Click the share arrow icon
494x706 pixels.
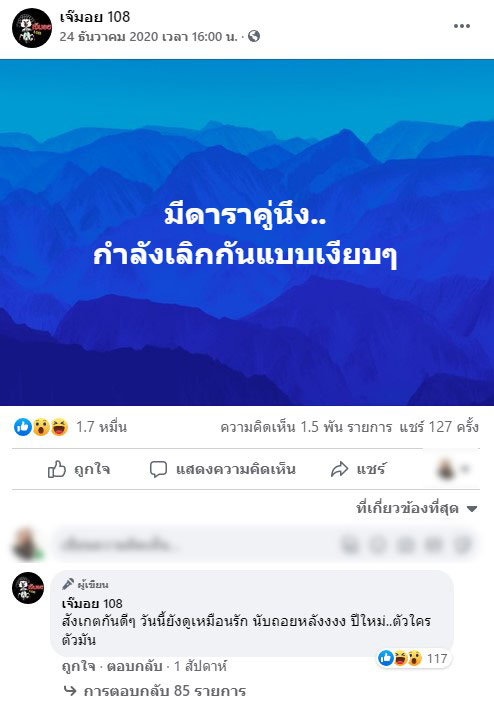point(339,469)
